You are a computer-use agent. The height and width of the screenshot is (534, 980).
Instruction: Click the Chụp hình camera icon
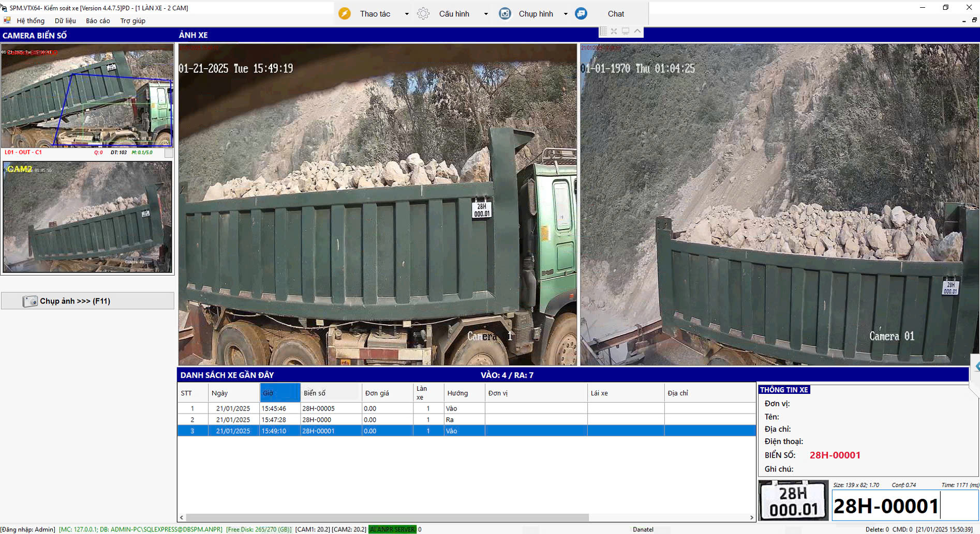(x=505, y=13)
